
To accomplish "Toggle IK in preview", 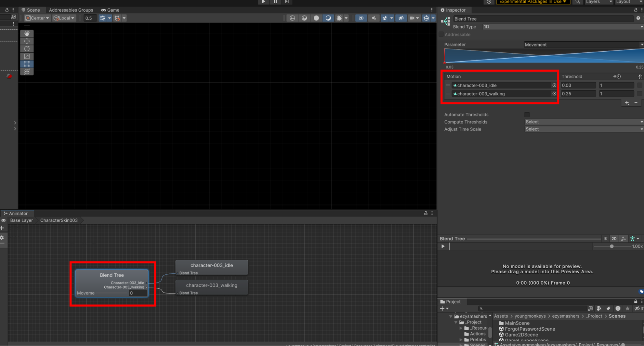I will click(605, 239).
